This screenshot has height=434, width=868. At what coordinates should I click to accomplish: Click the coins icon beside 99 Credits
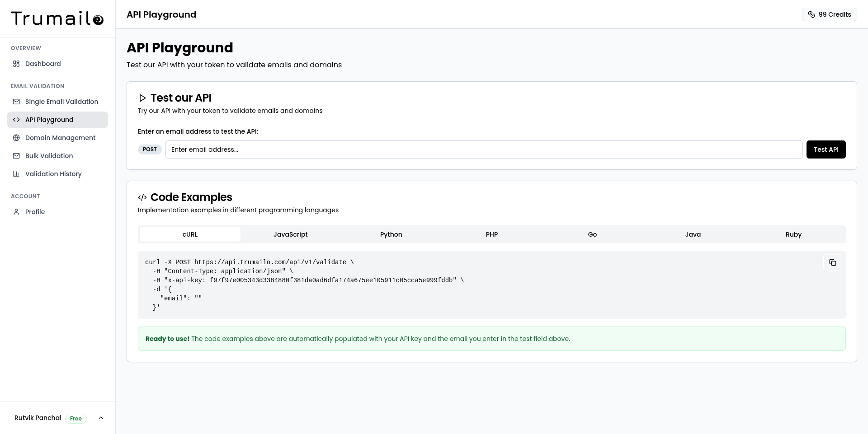pyautogui.click(x=811, y=14)
